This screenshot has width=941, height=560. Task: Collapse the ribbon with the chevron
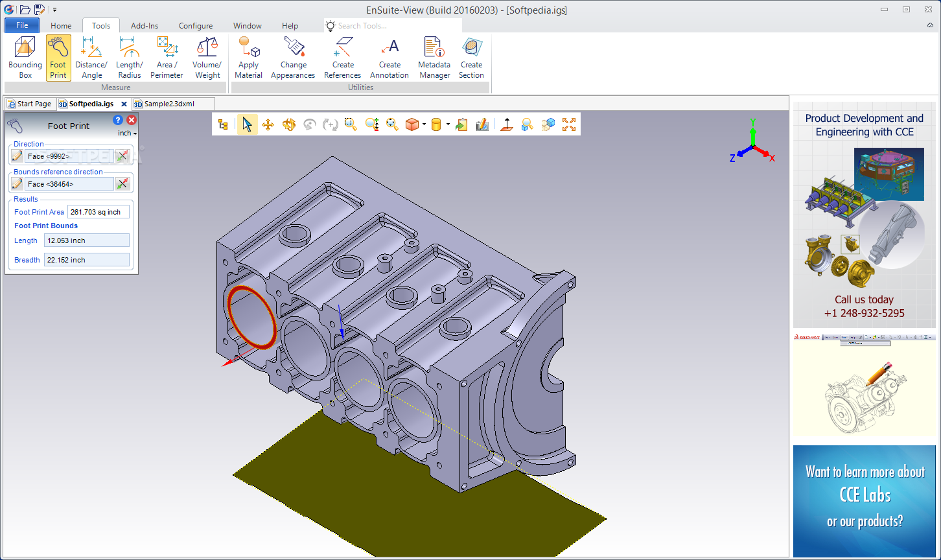click(x=930, y=25)
